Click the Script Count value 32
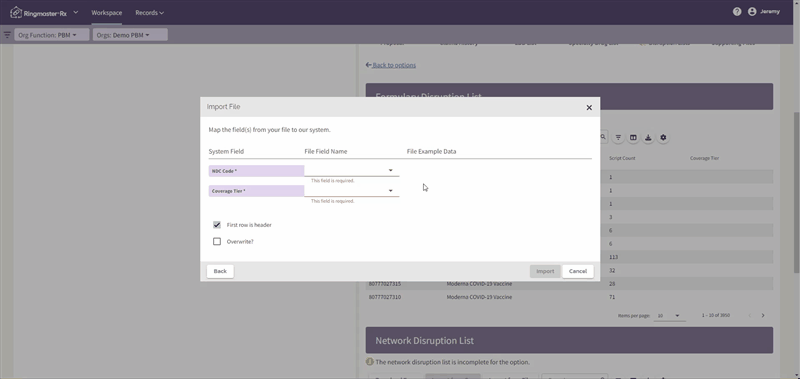 (612, 270)
